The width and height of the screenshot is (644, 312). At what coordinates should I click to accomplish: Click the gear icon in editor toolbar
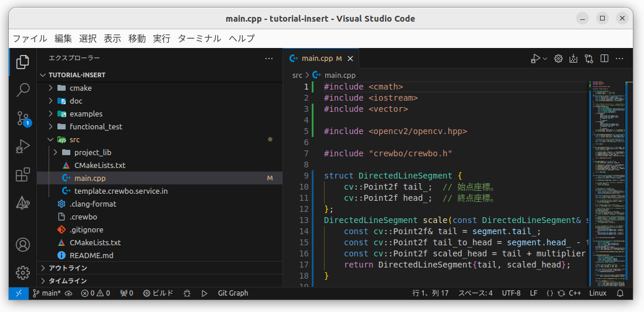point(558,59)
